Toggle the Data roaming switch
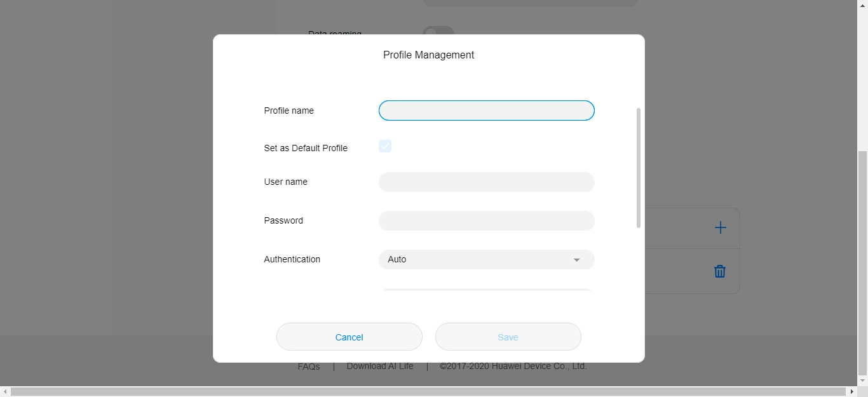 click(x=438, y=32)
